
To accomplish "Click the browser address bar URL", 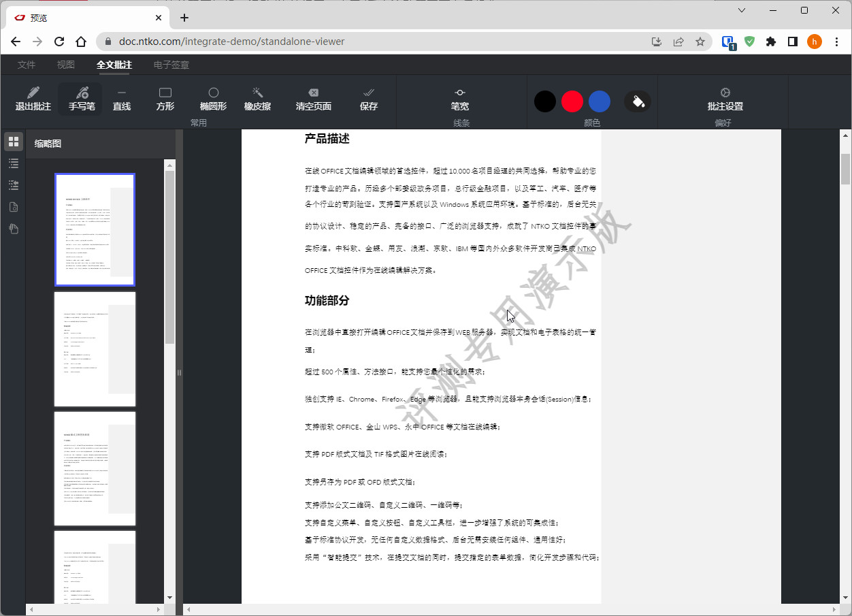I will [x=231, y=42].
